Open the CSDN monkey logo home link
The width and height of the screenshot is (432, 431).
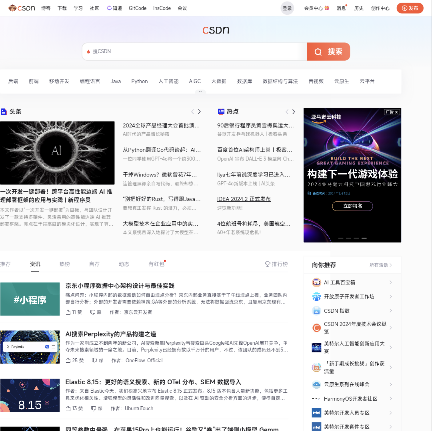click(22, 8)
